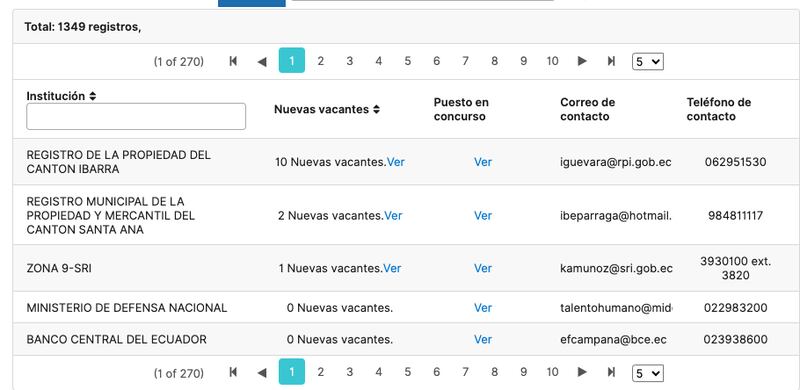Click phone 3930100 ext. 3820
The height and width of the screenshot is (390, 800).
coord(735,269)
